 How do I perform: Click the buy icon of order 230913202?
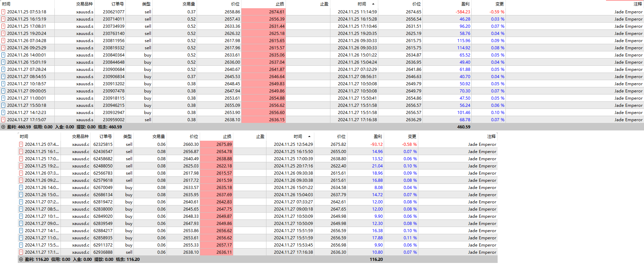[x=3, y=84]
